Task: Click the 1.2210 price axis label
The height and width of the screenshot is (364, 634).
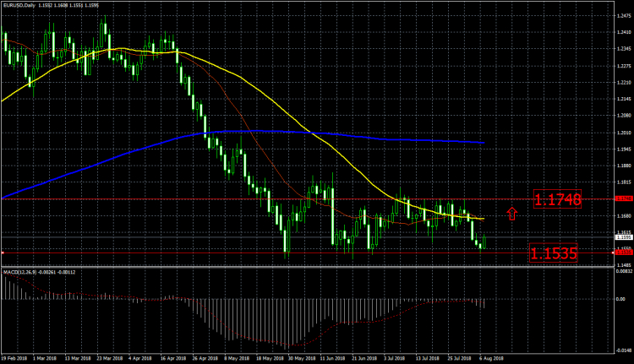Action: pos(625,83)
